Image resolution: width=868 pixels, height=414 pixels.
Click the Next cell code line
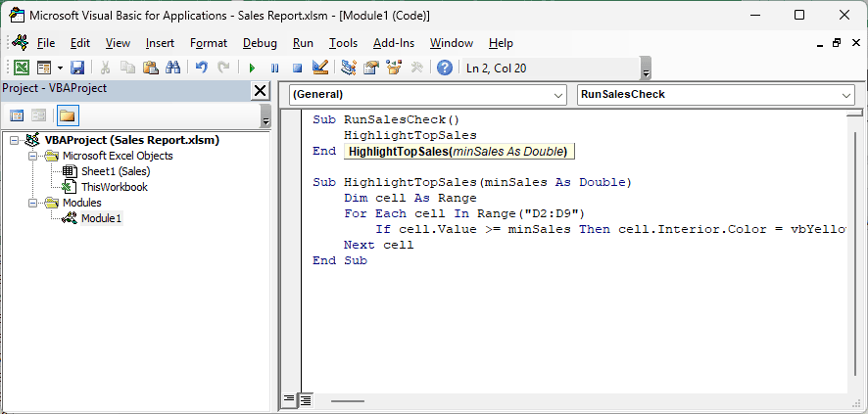click(x=378, y=245)
